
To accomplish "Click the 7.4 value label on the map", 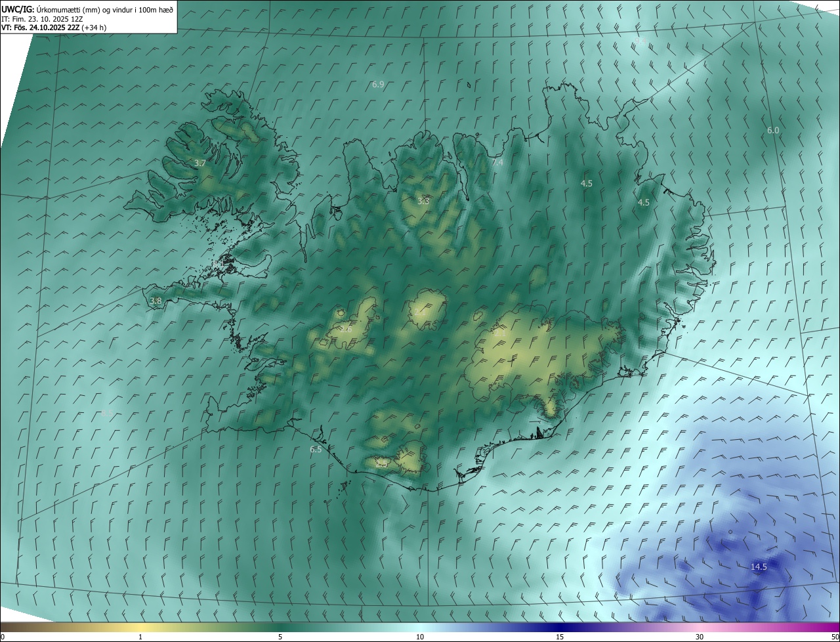I will pos(497,162).
